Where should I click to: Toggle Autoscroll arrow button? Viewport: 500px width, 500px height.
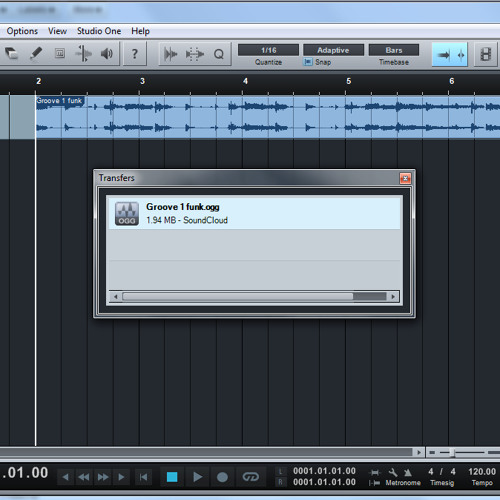pyautogui.click(x=444, y=55)
